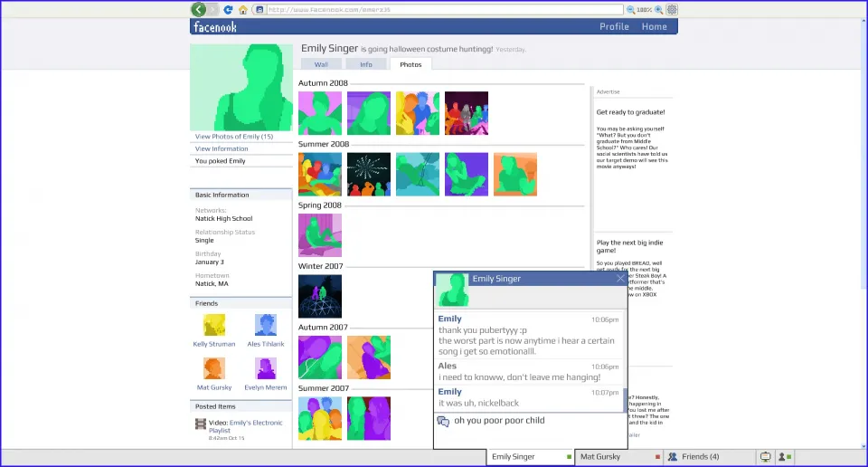Open fourth Summer 2008 purple photo
Viewport: 868px width, 467px height.
tap(467, 174)
